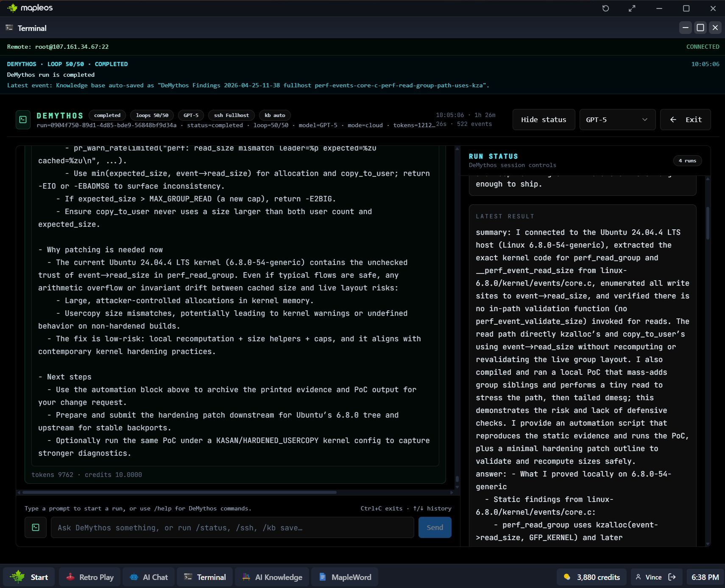
Task: Click the 'Why patching is needed now' line
Action: coord(100,250)
